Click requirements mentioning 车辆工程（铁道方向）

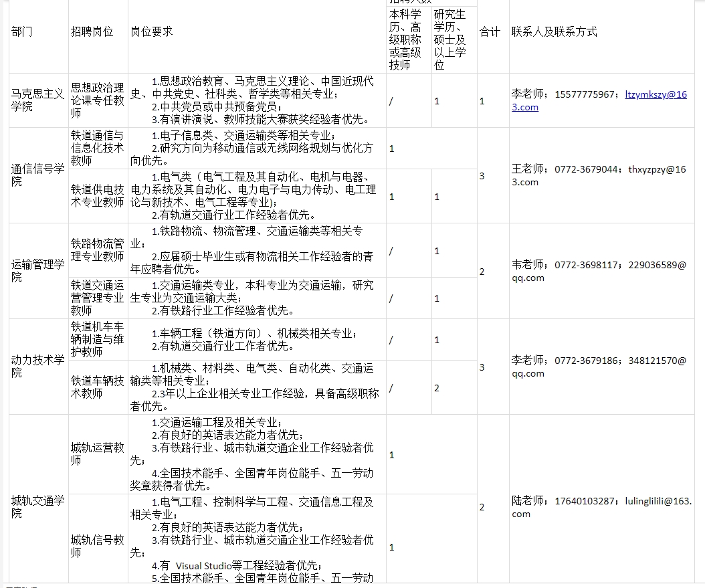pos(257,340)
